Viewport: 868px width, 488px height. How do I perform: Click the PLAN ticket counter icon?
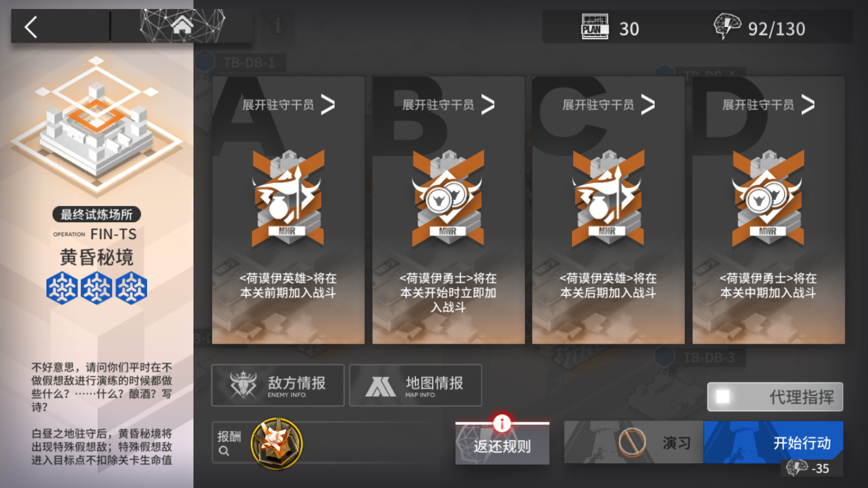point(595,27)
